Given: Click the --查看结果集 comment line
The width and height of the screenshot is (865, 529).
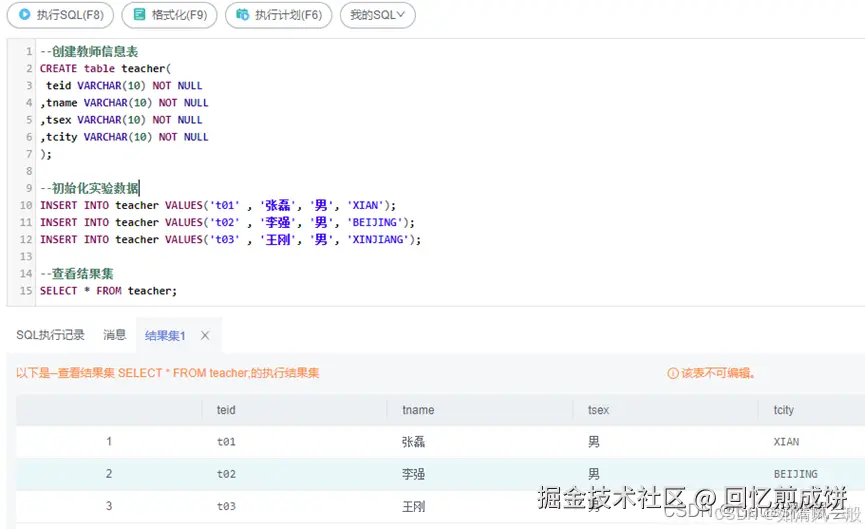Looking at the screenshot, I should point(77,274).
